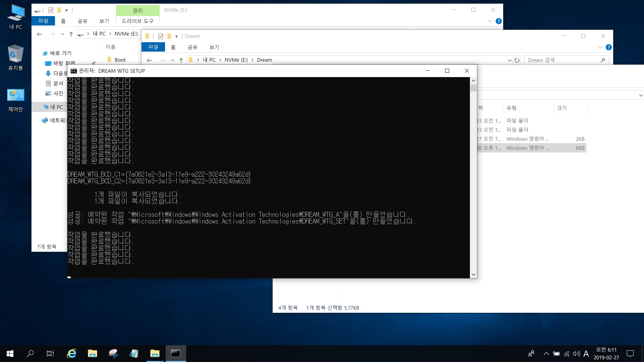Open 공유 tab in NVMe (E:) window
This screenshot has width=644, height=362.
(83, 21)
